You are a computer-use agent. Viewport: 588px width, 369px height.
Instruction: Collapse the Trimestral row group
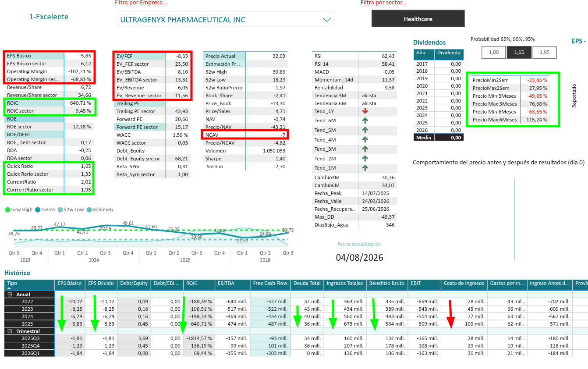[x=10, y=331]
